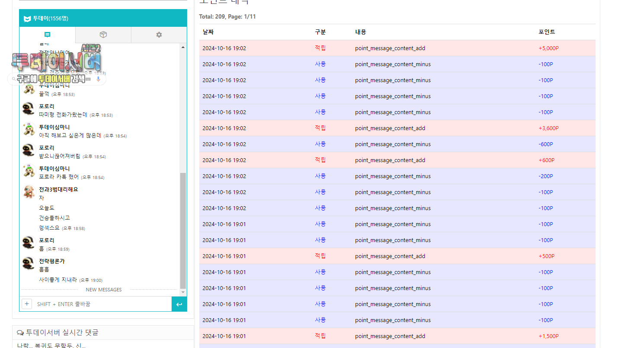Focus the SHIFT + ENTER 줄바꿈 message field
The image size is (644, 348).
(x=103, y=304)
